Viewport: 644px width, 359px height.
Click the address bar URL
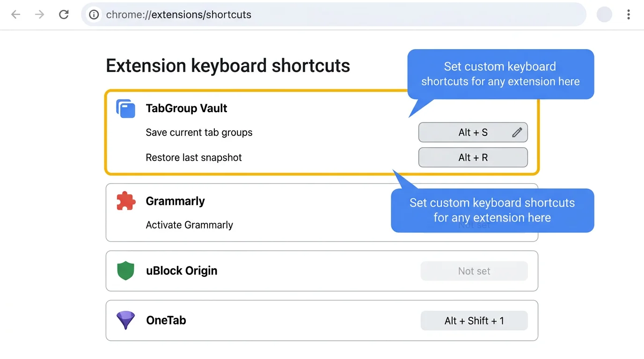[x=178, y=14]
